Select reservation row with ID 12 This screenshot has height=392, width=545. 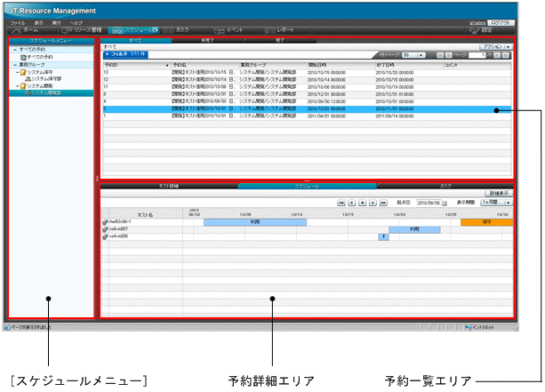[307, 80]
